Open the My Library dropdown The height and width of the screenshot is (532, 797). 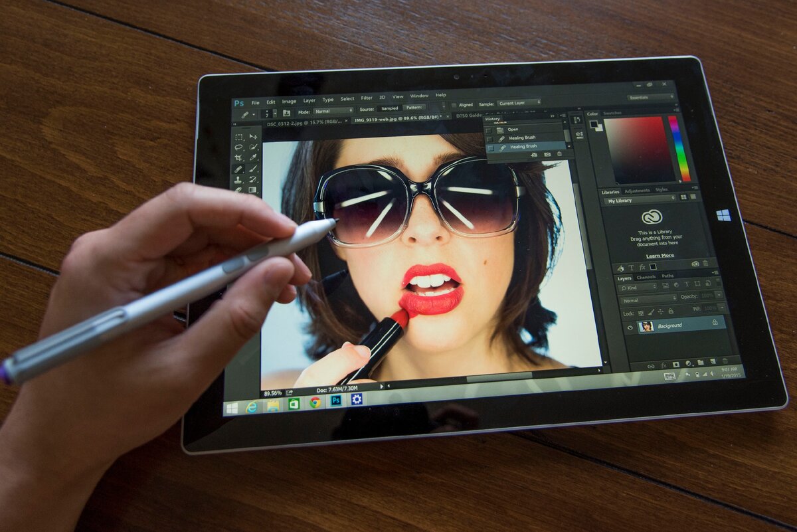[x=639, y=200]
